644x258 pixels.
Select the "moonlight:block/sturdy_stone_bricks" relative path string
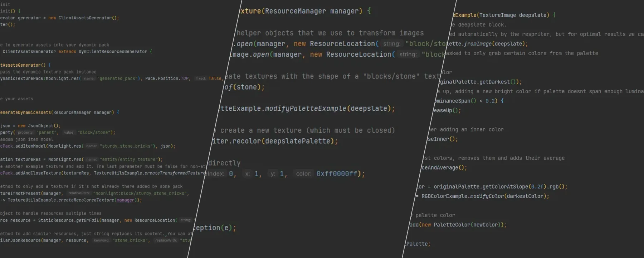140,193
